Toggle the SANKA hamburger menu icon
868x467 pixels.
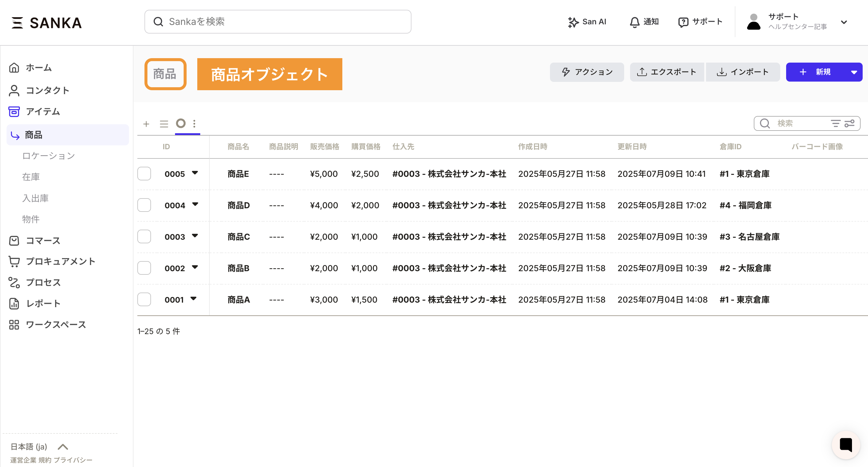17,23
